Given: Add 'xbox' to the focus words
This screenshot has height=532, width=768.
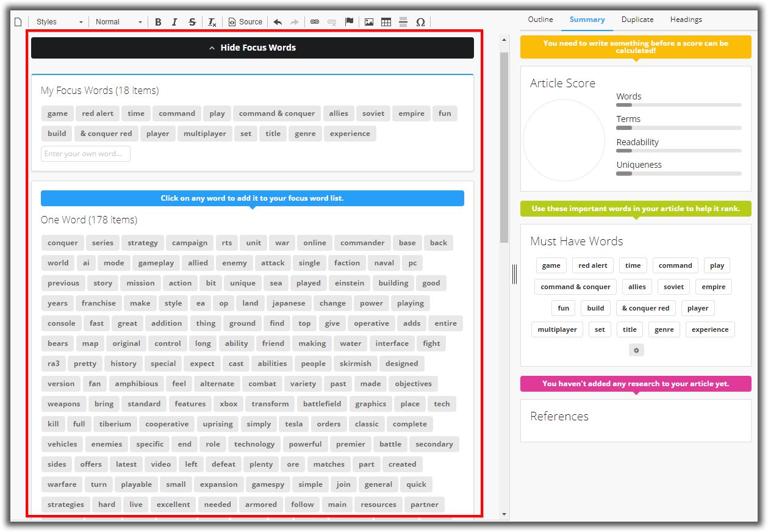Looking at the screenshot, I should tap(229, 404).
